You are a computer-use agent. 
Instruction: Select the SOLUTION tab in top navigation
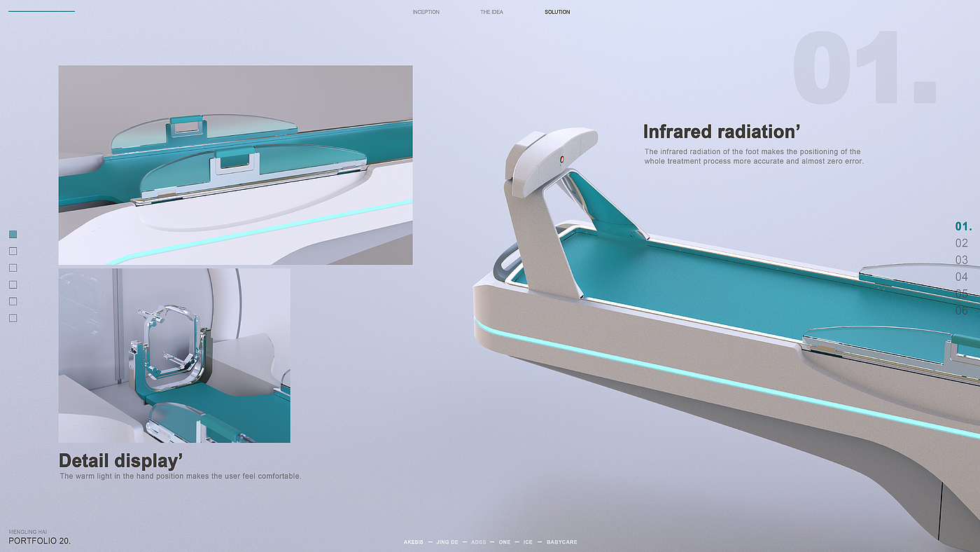tap(557, 12)
